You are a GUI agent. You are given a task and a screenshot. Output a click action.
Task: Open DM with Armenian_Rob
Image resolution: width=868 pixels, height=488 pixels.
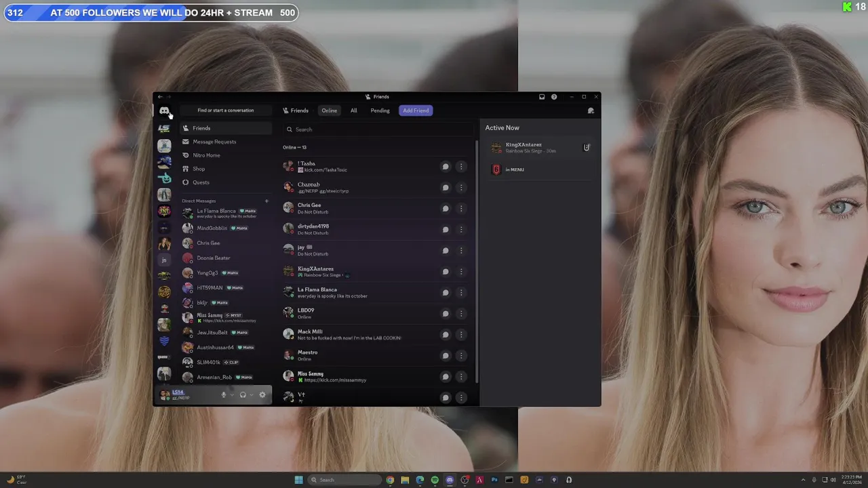(226, 378)
